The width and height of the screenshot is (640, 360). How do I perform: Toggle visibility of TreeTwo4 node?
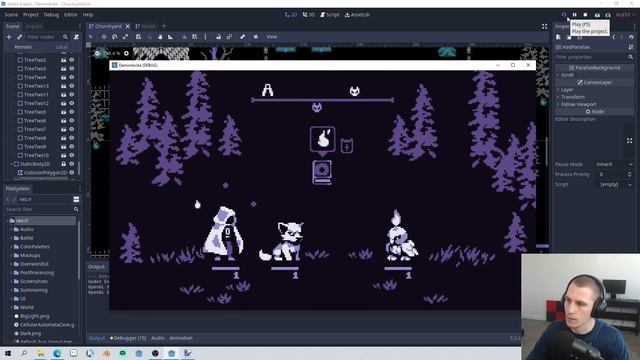(72, 77)
